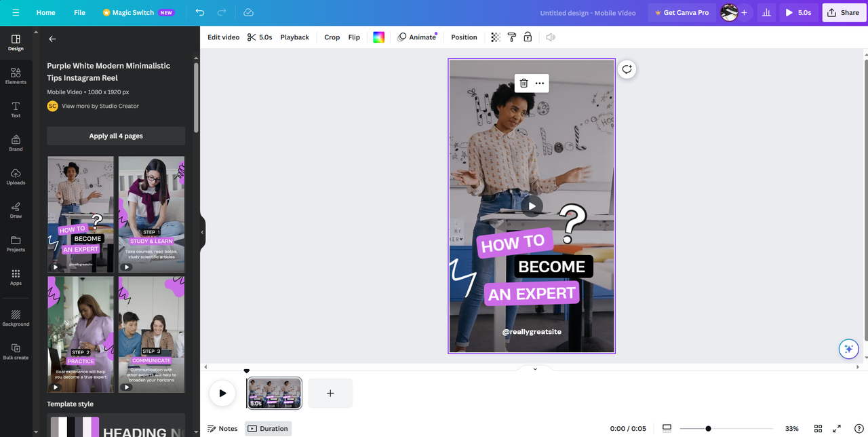This screenshot has height=437, width=868.
Task: Open the Brand sidebar panel
Action: coord(16,143)
